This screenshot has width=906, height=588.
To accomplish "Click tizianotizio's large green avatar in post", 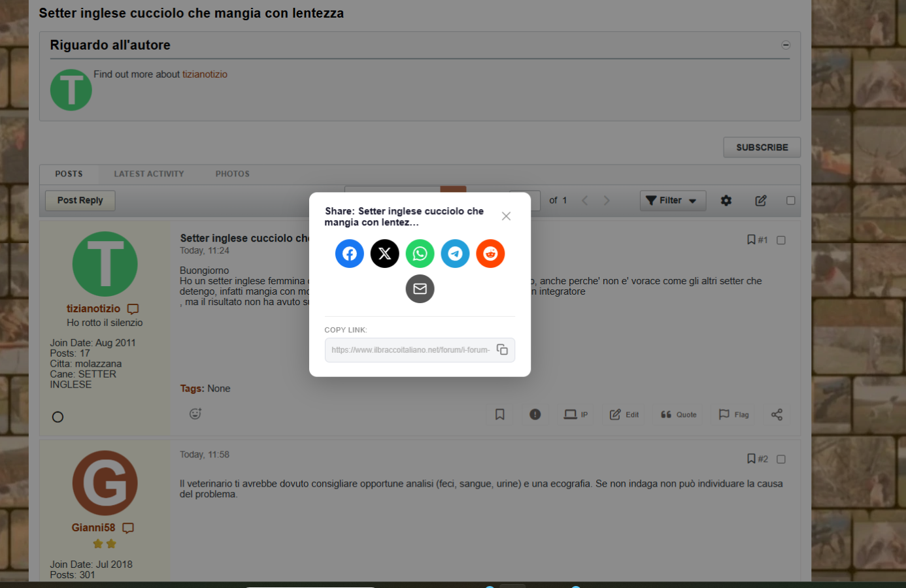I will (105, 264).
